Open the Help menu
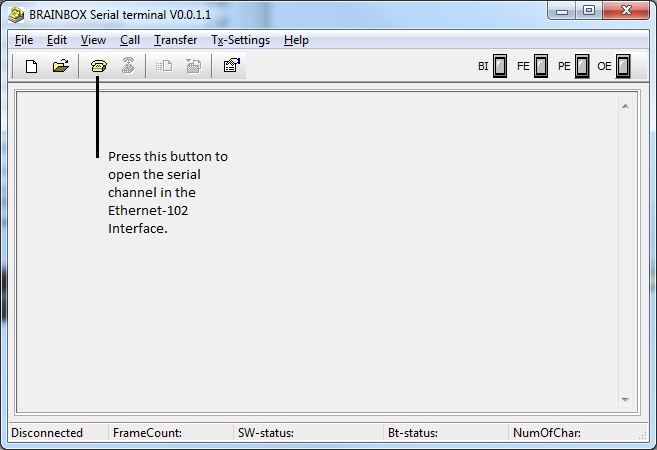Viewport: 657px width, 450px height. [296, 40]
